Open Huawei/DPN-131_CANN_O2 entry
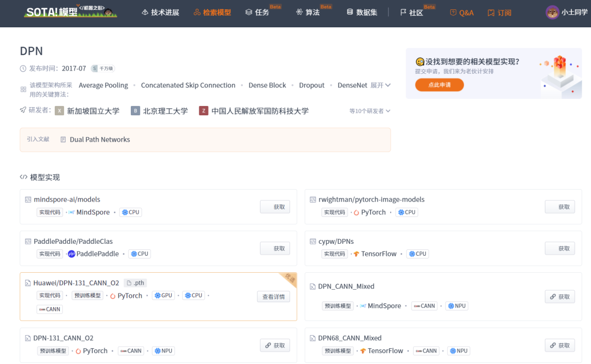Image resolution: width=591 pixels, height=364 pixels. (x=76, y=283)
